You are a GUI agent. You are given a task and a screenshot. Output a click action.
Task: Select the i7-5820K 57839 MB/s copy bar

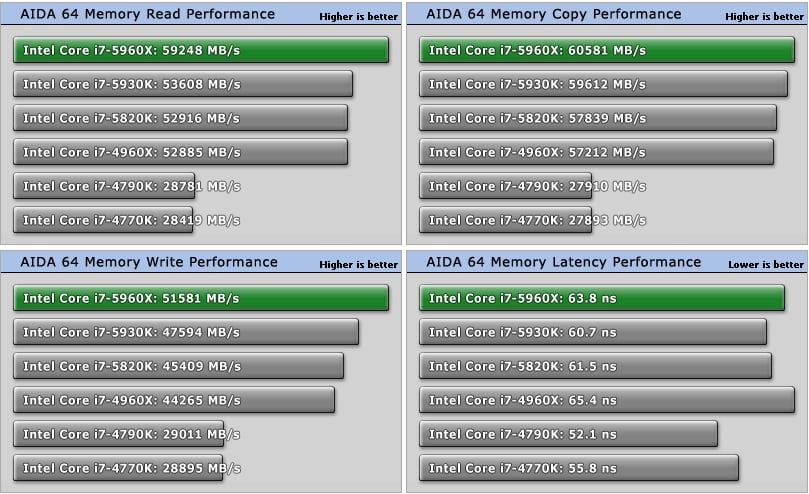click(x=598, y=118)
